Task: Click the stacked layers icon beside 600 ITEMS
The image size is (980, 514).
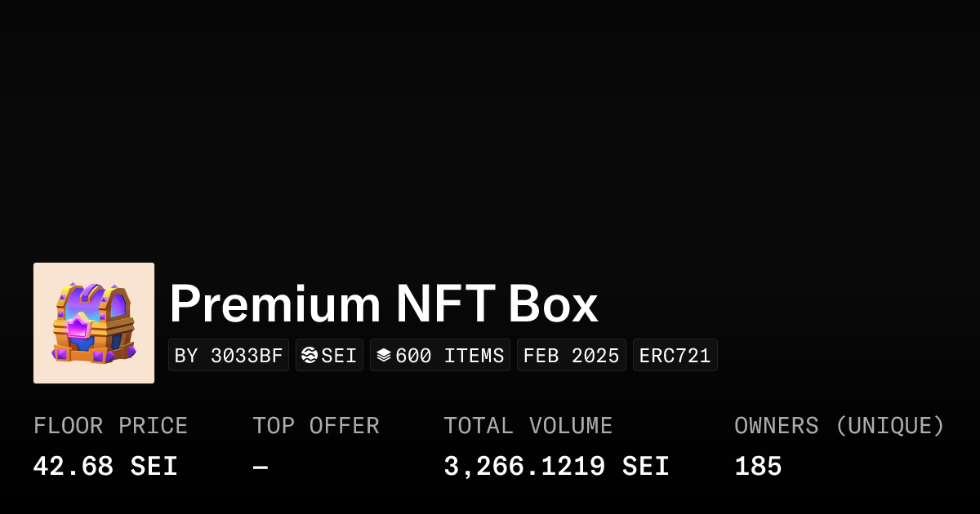Action: tap(384, 356)
